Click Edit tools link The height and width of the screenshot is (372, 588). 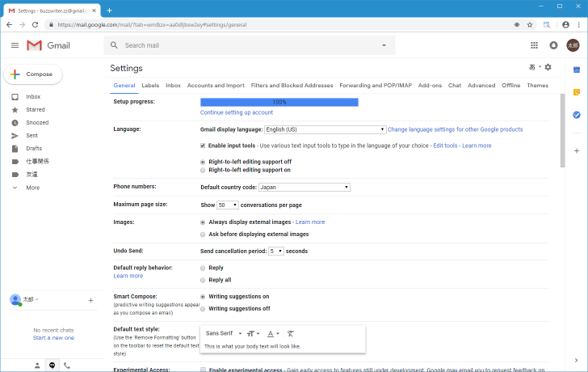point(446,146)
